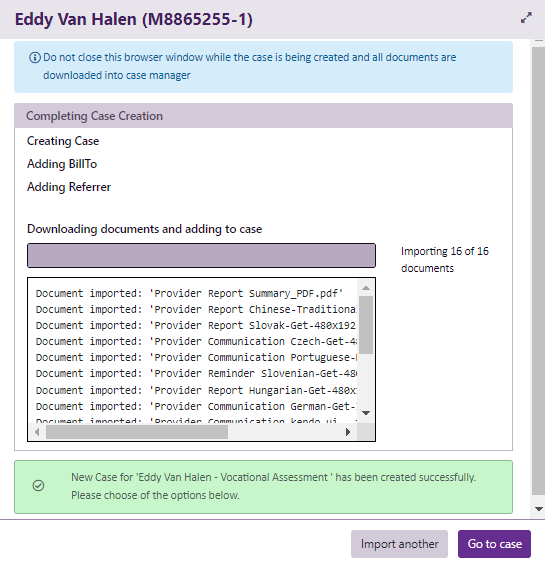Click the document import progress bar
The height and width of the screenshot is (563, 545).
(201, 255)
